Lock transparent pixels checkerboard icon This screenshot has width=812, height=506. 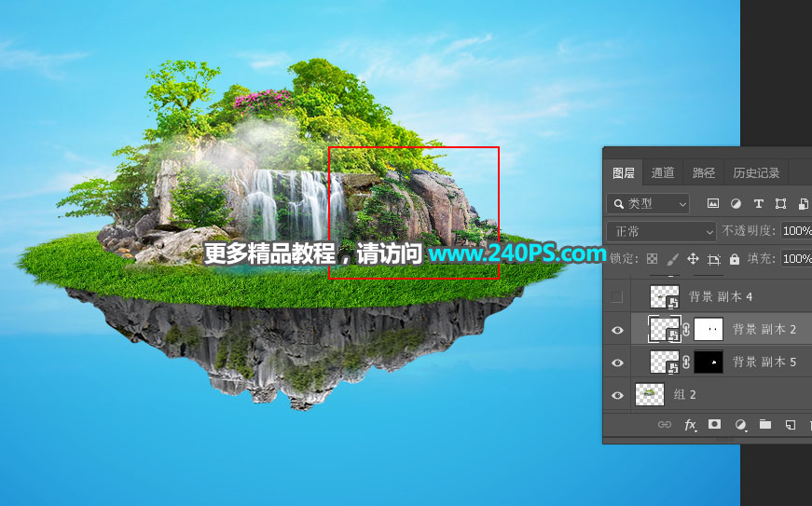653,259
